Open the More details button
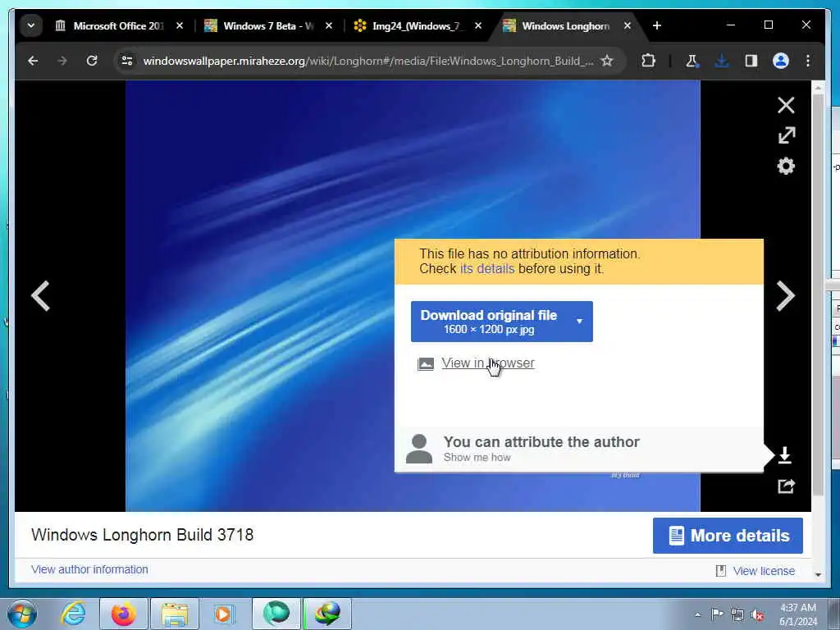The height and width of the screenshot is (630, 840). click(x=728, y=536)
